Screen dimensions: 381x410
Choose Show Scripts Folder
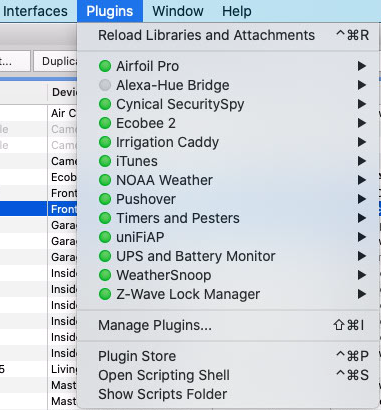(x=228, y=394)
